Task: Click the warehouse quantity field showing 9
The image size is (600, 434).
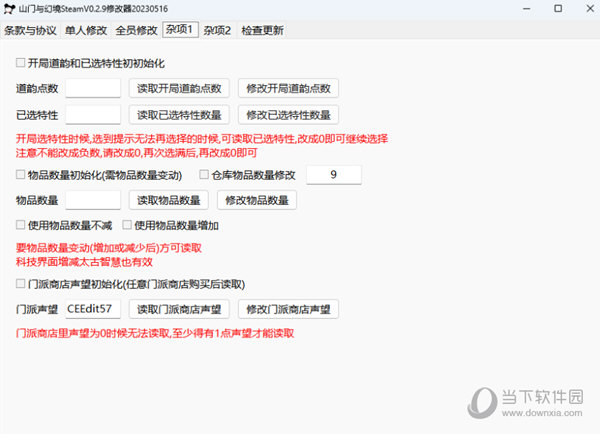Action: point(334,175)
